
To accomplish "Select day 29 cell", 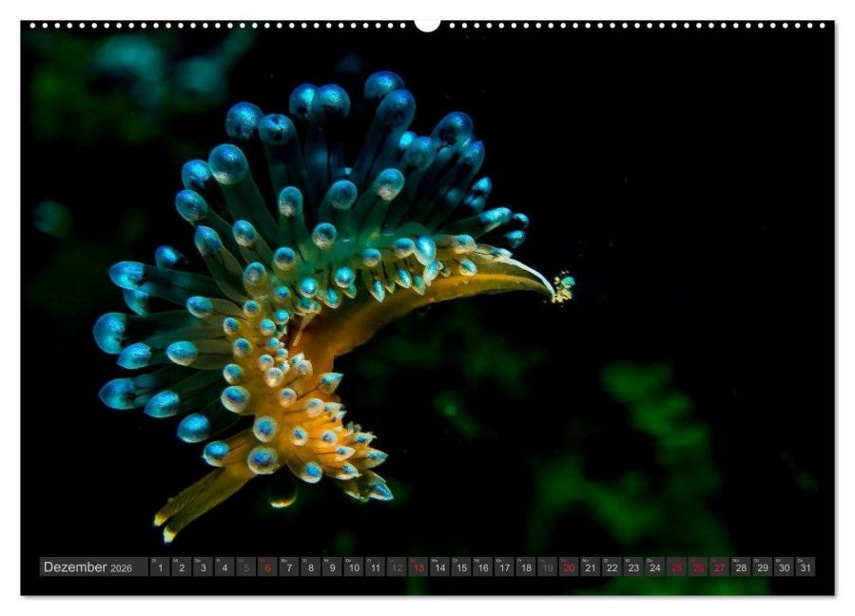I will click(763, 567).
